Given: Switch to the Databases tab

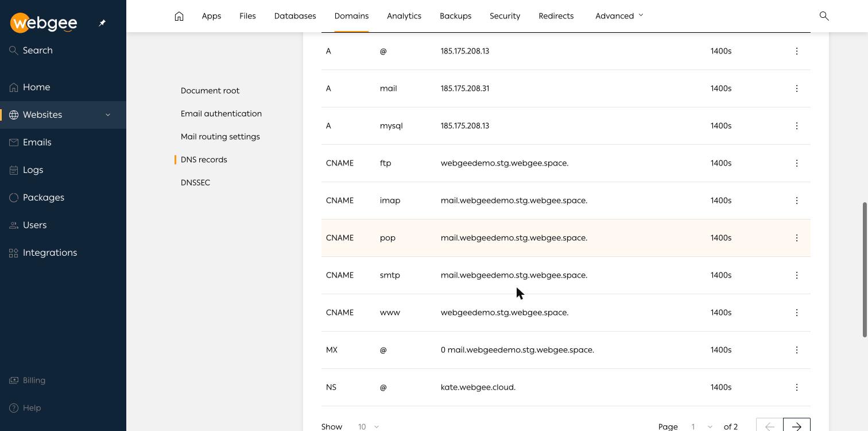Looking at the screenshot, I should 295,16.
